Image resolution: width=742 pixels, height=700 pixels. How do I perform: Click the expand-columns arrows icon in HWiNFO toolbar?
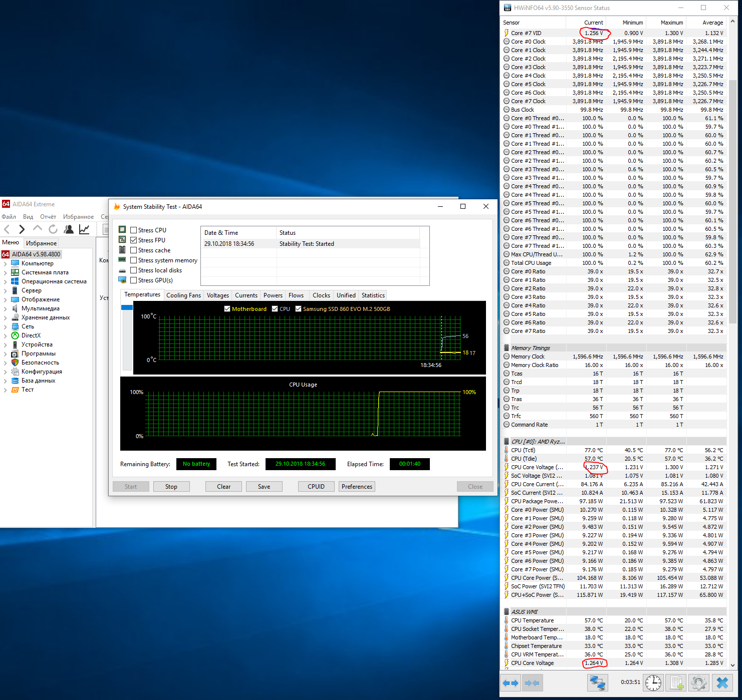tap(511, 683)
